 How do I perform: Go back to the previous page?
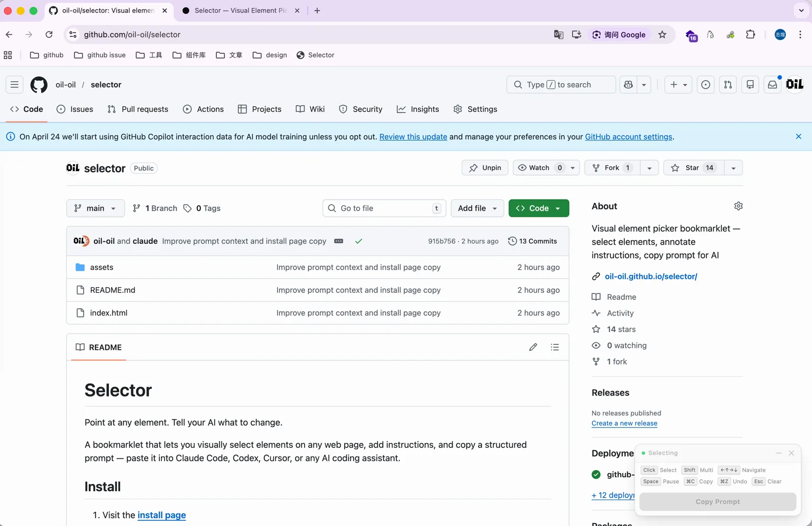click(9, 35)
